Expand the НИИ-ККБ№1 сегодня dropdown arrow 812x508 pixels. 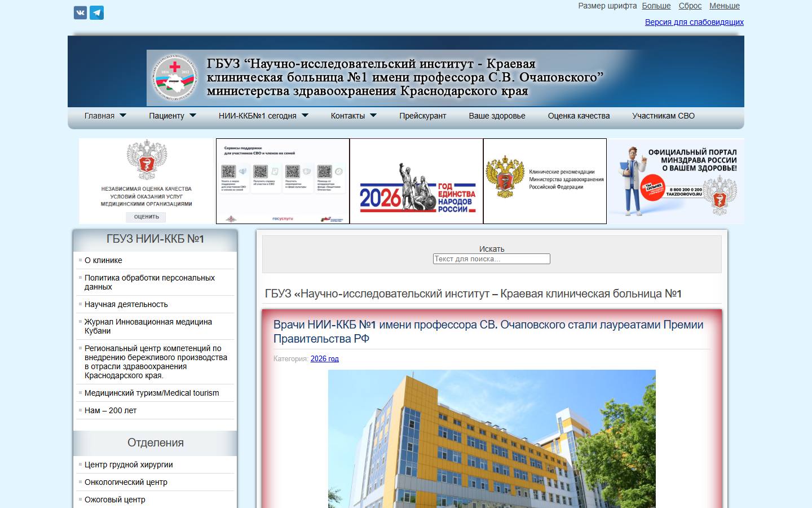pos(305,116)
